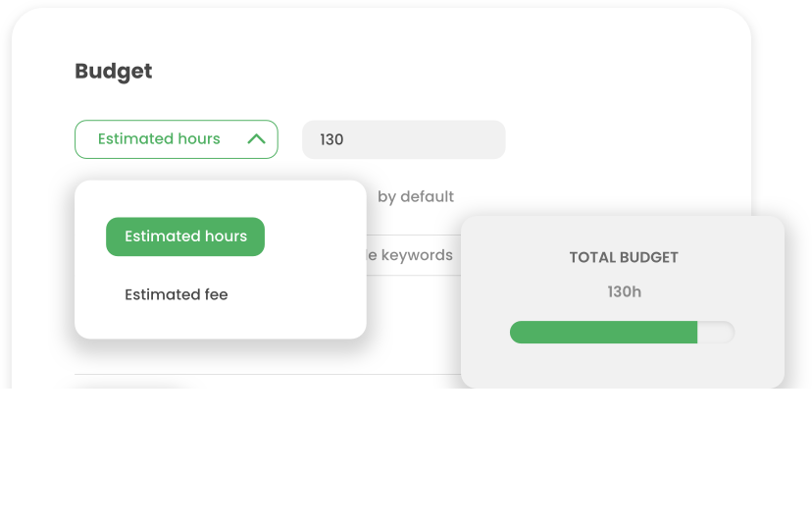Collapse the list with the green chevron

point(256,139)
